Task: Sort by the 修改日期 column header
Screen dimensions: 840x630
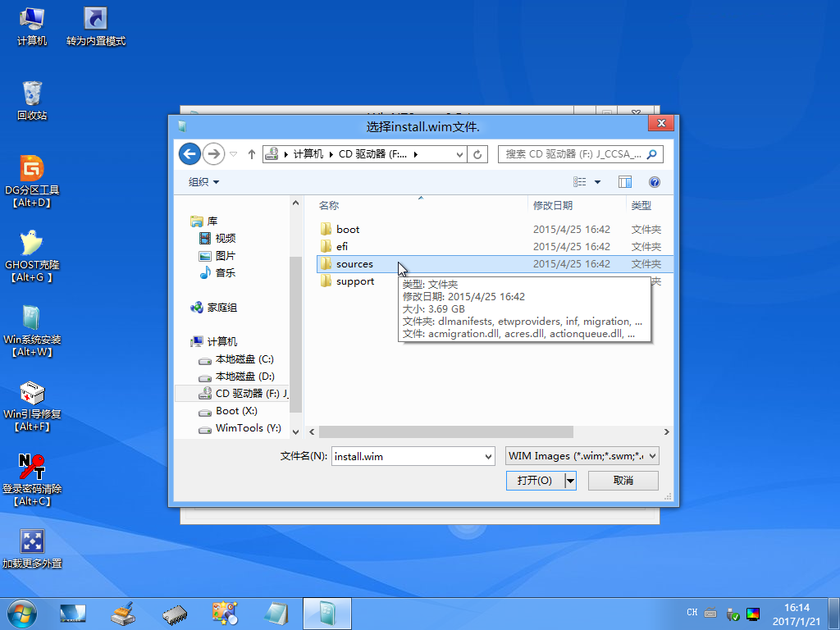Action: click(577, 205)
